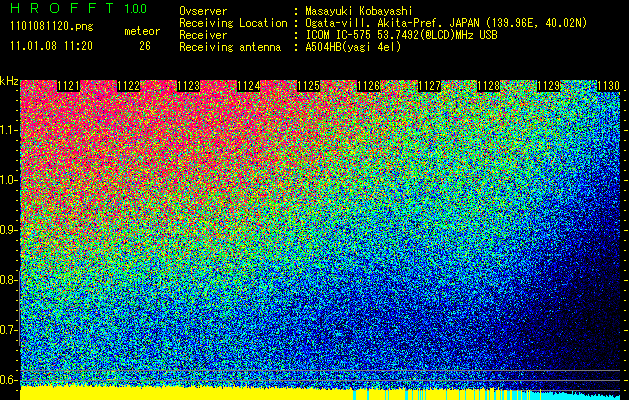Click the HROFFT program title
The width and height of the screenshot is (629, 400).
(63, 8)
